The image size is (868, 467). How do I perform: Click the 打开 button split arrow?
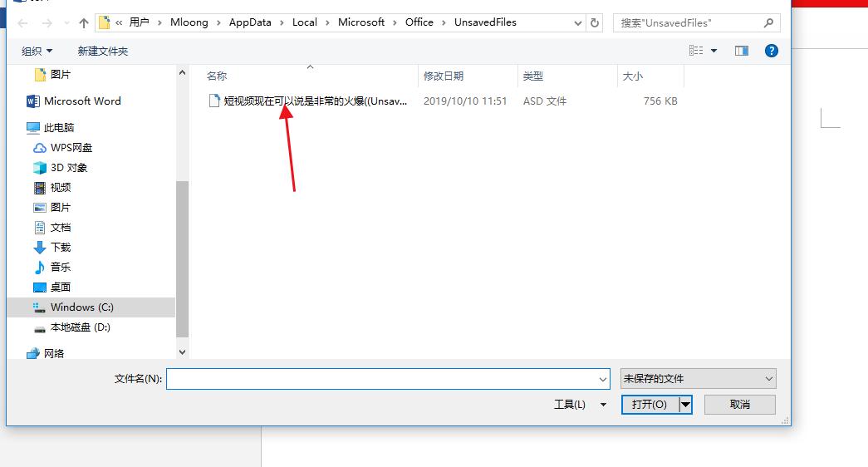pos(686,405)
